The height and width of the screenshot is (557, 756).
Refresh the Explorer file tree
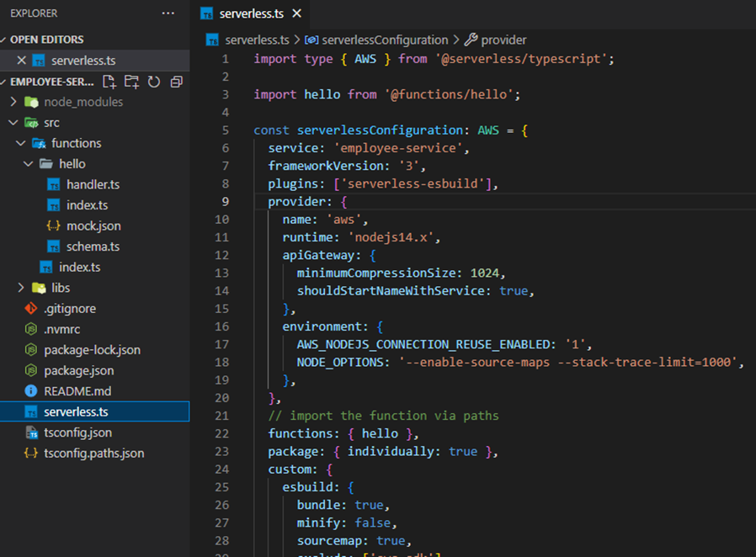(x=152, y=81)
